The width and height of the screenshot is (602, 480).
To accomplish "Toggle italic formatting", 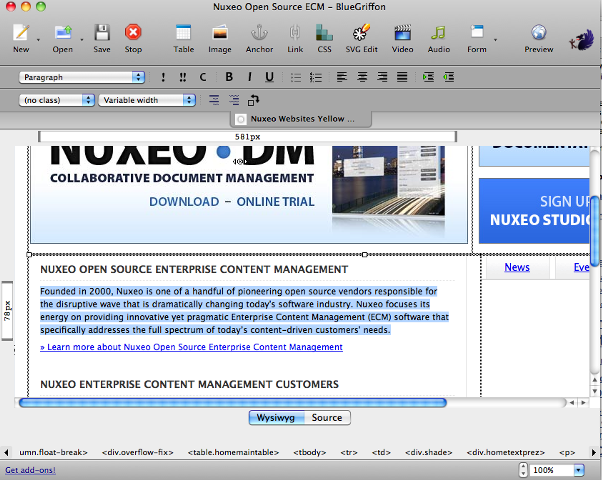I will (250, 77).
